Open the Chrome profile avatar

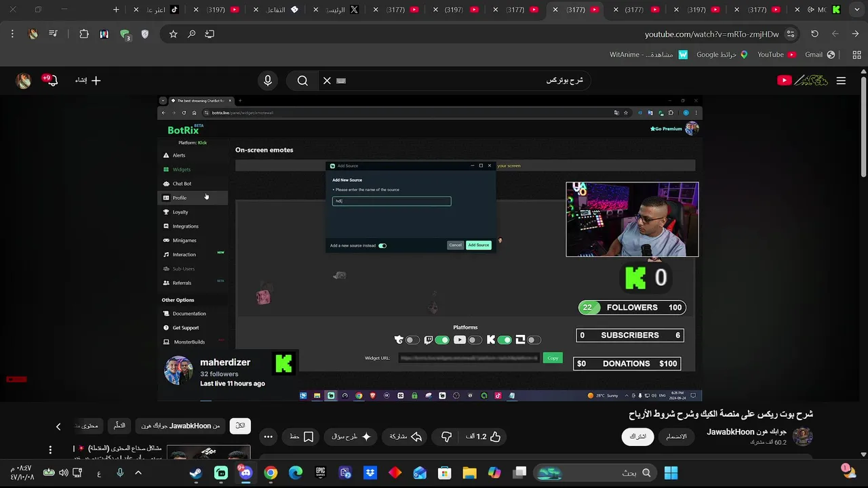point(33,34)
